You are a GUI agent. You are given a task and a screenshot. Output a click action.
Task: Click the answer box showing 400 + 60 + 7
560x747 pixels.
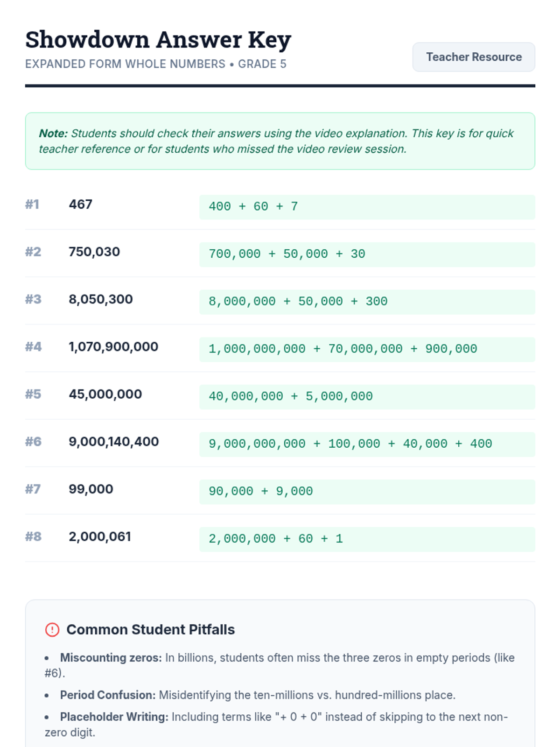(367, 207)
